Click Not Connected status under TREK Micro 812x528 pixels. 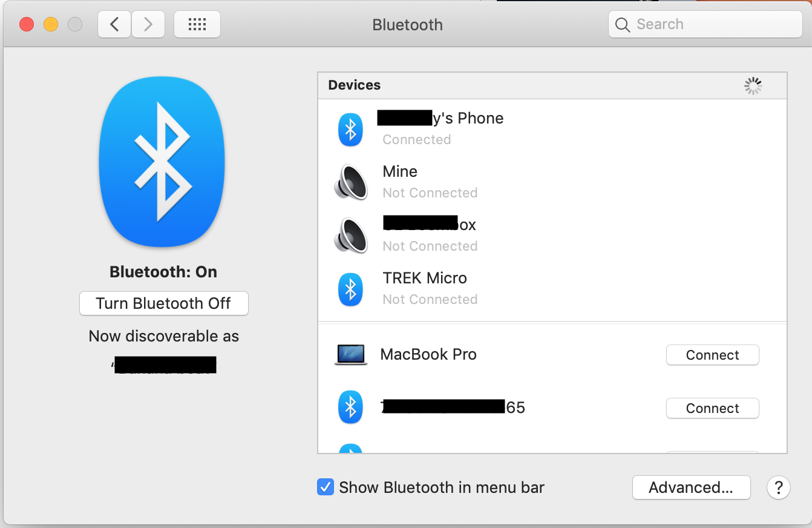click(430, 299)
